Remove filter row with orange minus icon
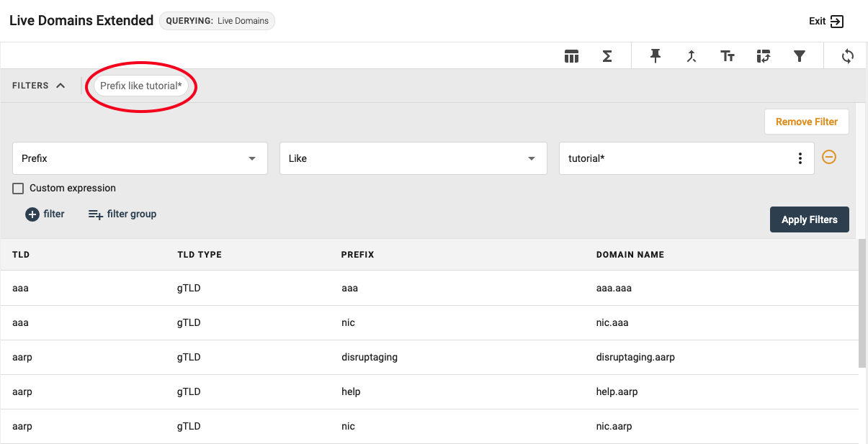Viewport: 868px width, 444px height. tap(829, 157)
